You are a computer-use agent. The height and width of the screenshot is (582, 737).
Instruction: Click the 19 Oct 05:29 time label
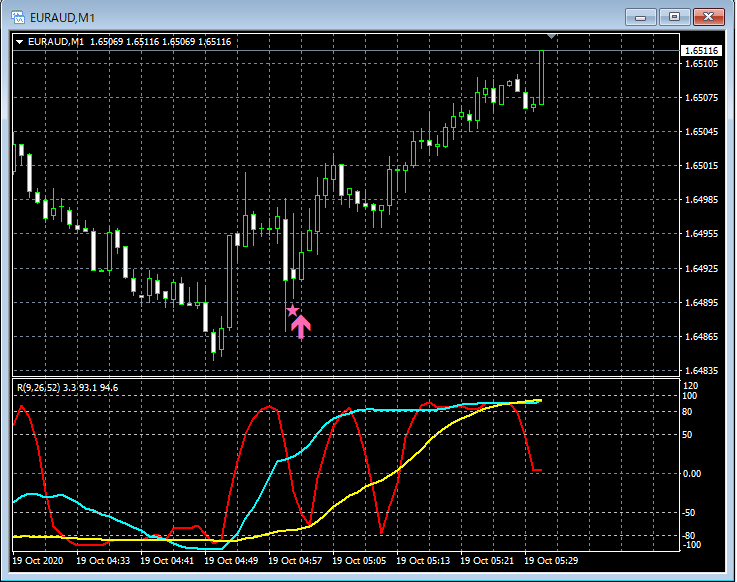(551, 561)
